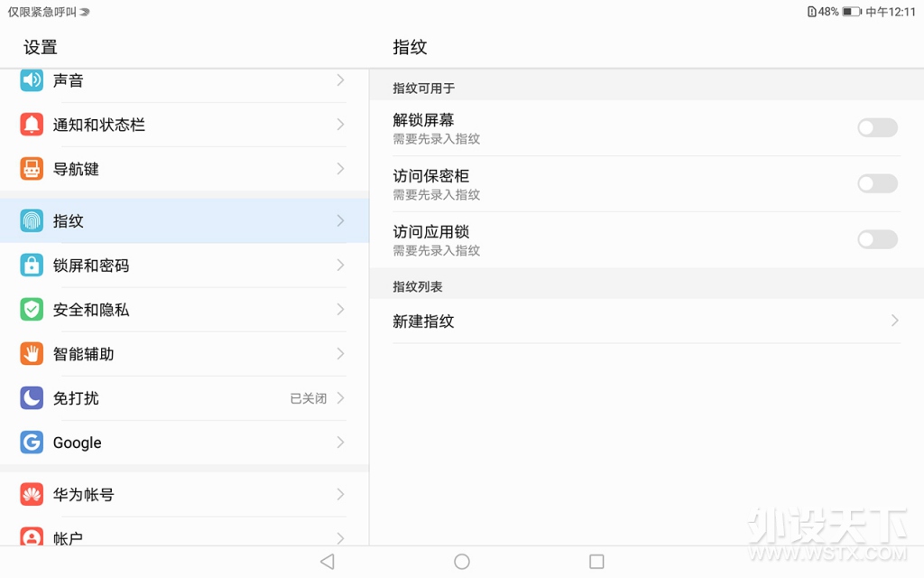Tap the Sound speaker icon
This screenshot has width=924, height=578.
click(32, 80)
